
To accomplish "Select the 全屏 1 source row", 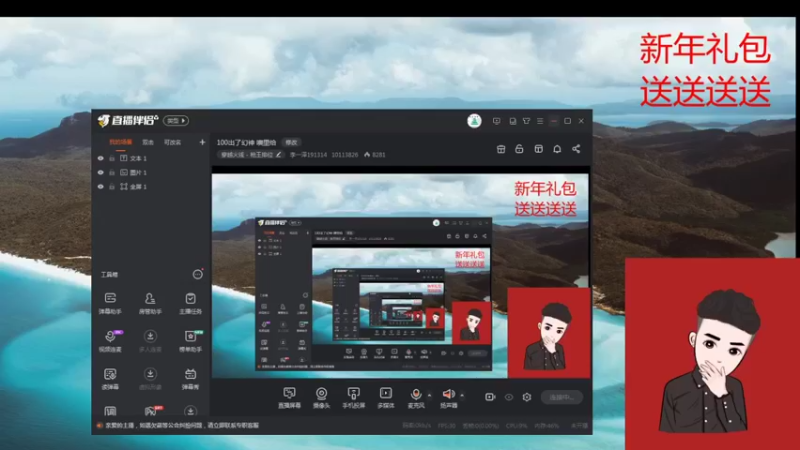I will 151,187.
